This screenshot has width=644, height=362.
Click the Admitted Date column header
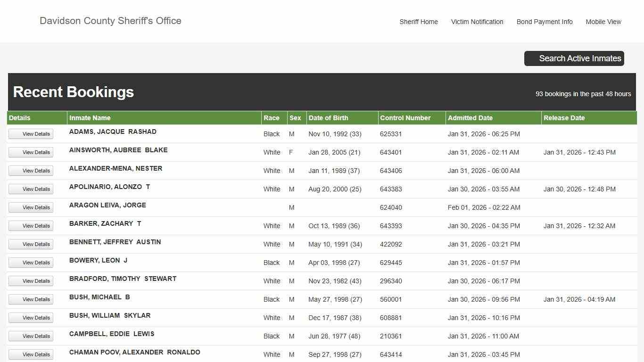pyautogui.click(x=470, y=118)
